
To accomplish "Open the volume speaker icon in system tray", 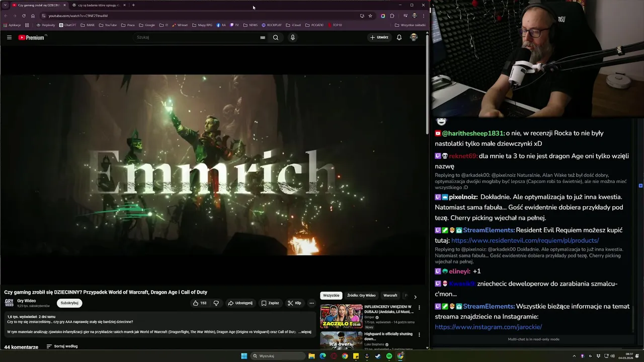I will (613, 356).
